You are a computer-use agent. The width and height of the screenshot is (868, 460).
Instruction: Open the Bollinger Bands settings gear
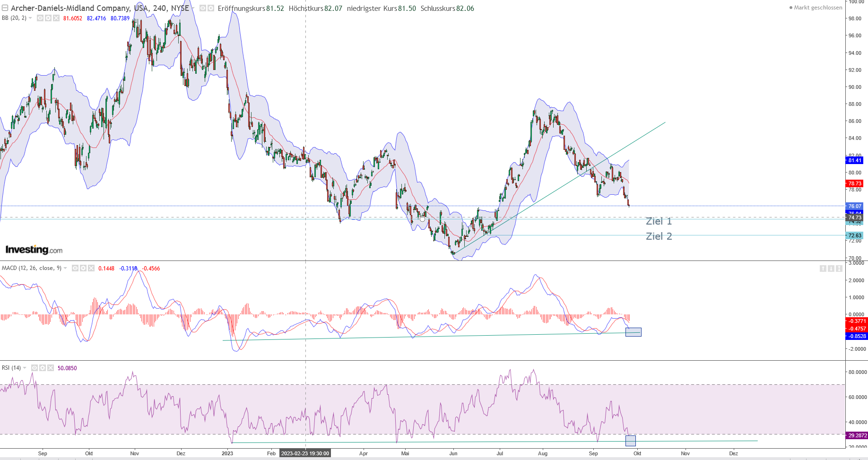pyautogui.click(x=47, y=18)
